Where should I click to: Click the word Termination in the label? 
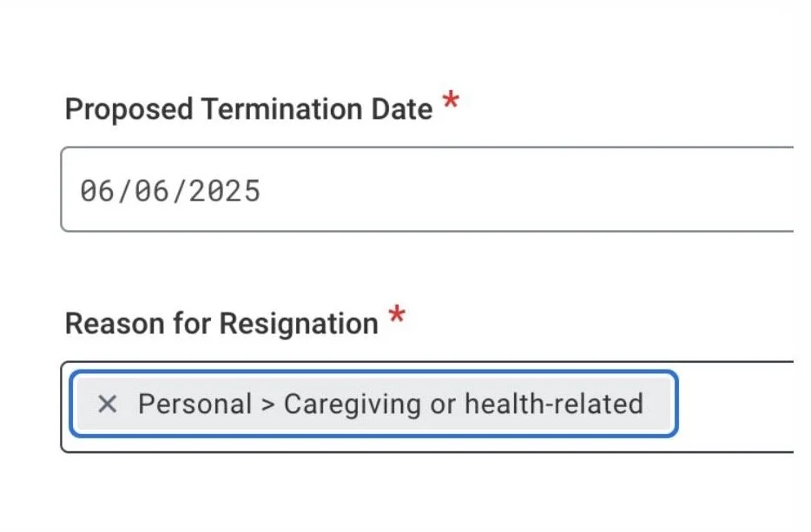(x=282, y=109)
